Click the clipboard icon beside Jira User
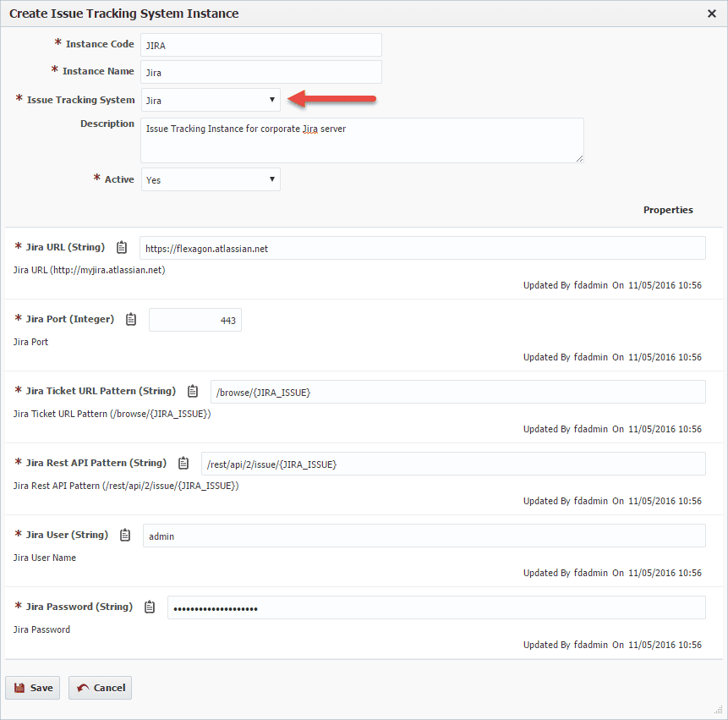 pos(125,535)
